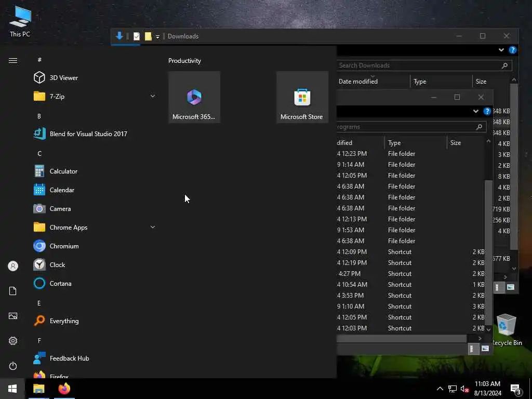The height and width of the screenshot is (399, 532).
Task: Open File Explorer from the taskbar
Action: [38, 389]
